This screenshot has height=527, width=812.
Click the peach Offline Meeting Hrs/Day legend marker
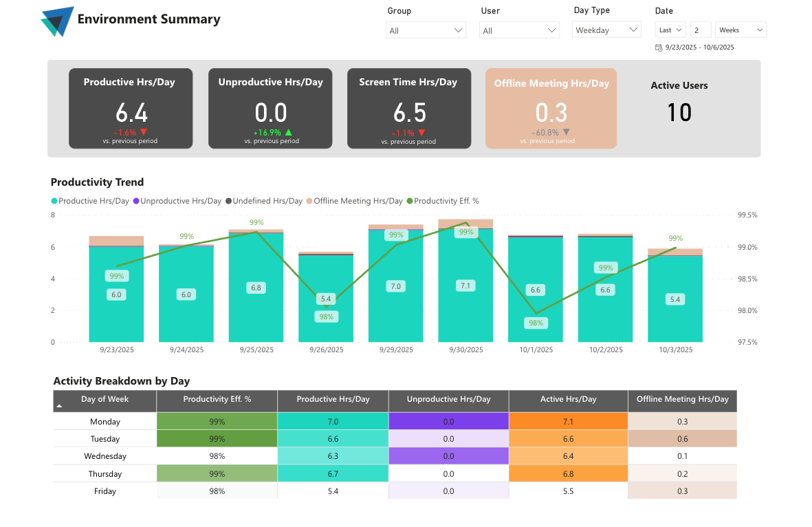(x=311, y=201)
